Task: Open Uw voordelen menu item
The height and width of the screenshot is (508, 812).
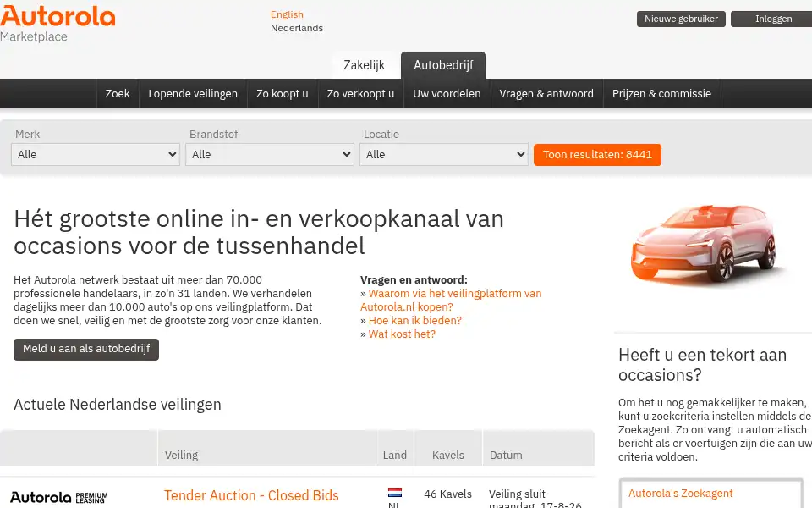Action: [x=447, y=94]
